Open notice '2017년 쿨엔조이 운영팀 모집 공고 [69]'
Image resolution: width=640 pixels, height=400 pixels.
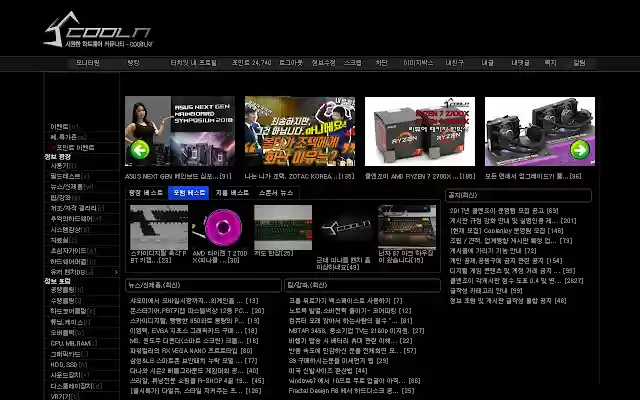(x=504, y=211)
